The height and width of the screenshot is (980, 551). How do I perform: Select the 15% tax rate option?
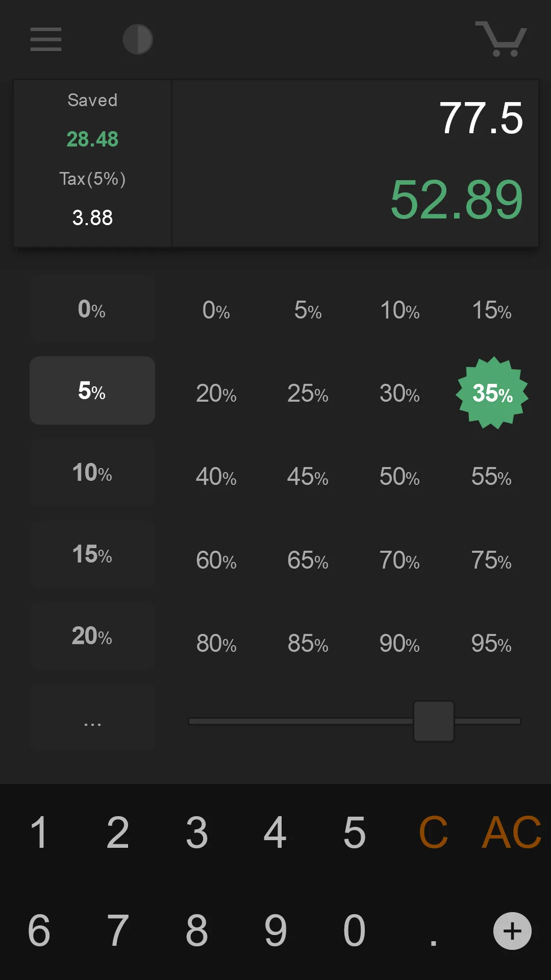(x=92, y=554)
